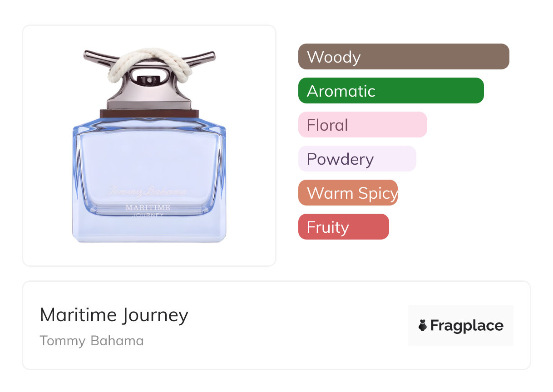Image resolution: width=553 pixels, height=392 pixels.
Task: Click the Fragplace bottle logo icon
Action: [x=423, y=325]
